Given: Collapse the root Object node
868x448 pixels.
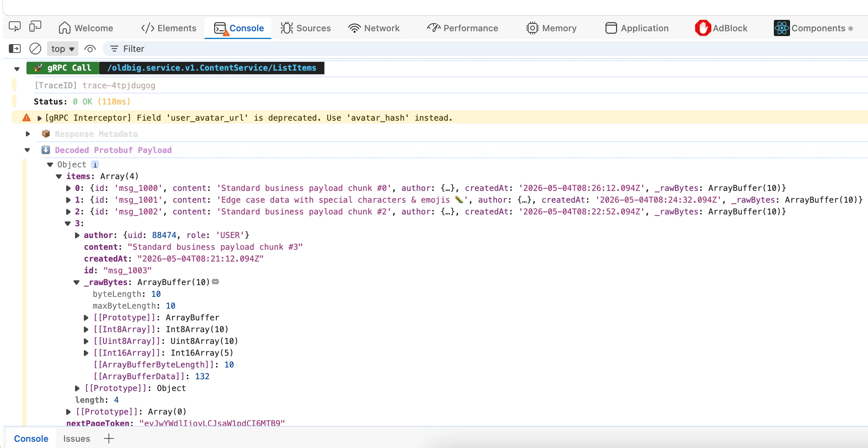Looking at the screenshot, I should tap(50, 165).
